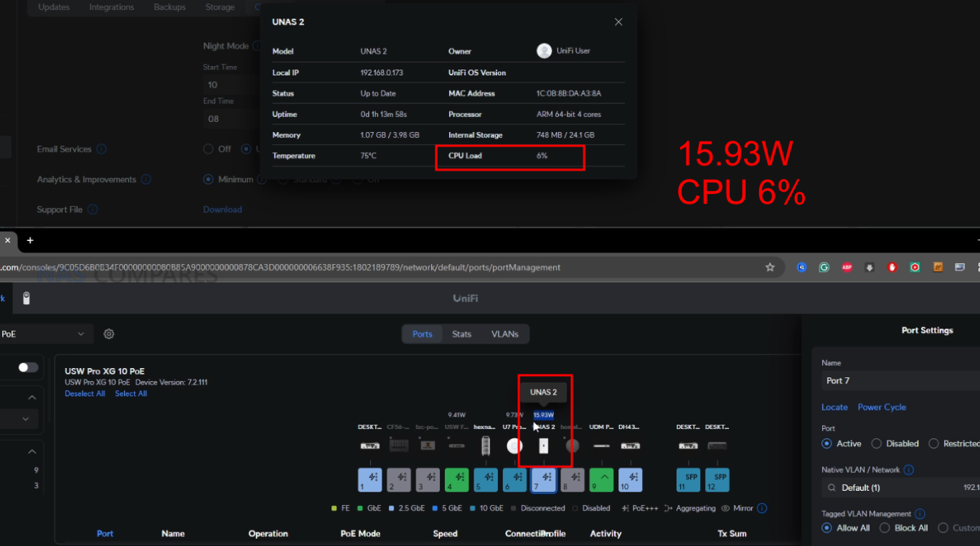Viewport: 980px width, 546px height.
Task: Select switch port 5
Action: click(486, 480)
